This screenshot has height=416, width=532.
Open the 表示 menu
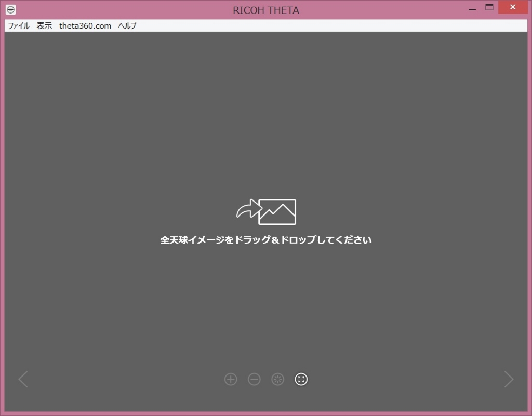point(44,26)
